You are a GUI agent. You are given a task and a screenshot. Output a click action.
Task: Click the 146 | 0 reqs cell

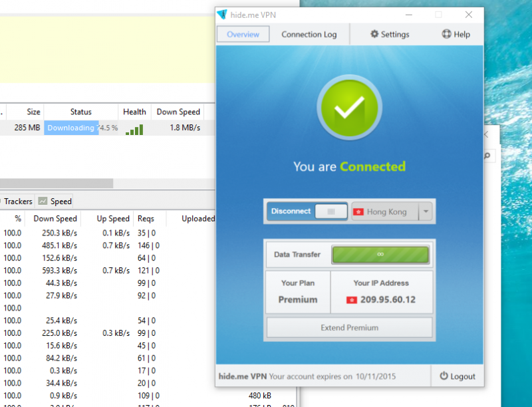coord(148,245)
